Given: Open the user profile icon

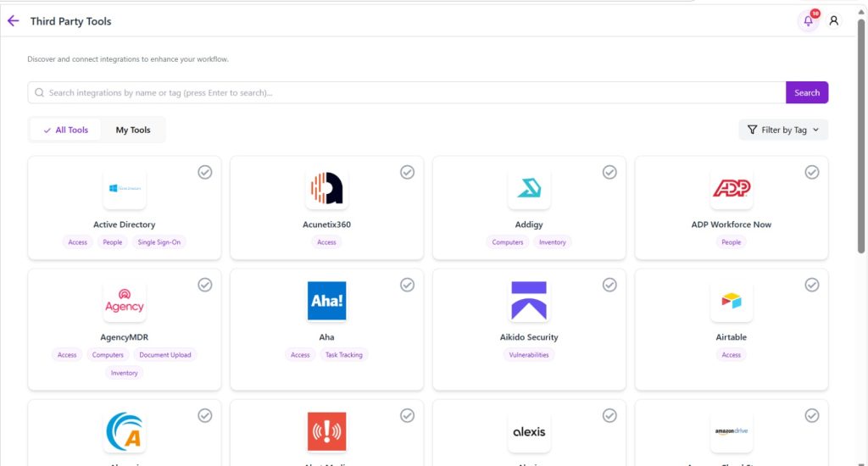Looking at the screenshot, I should [834, 21].
